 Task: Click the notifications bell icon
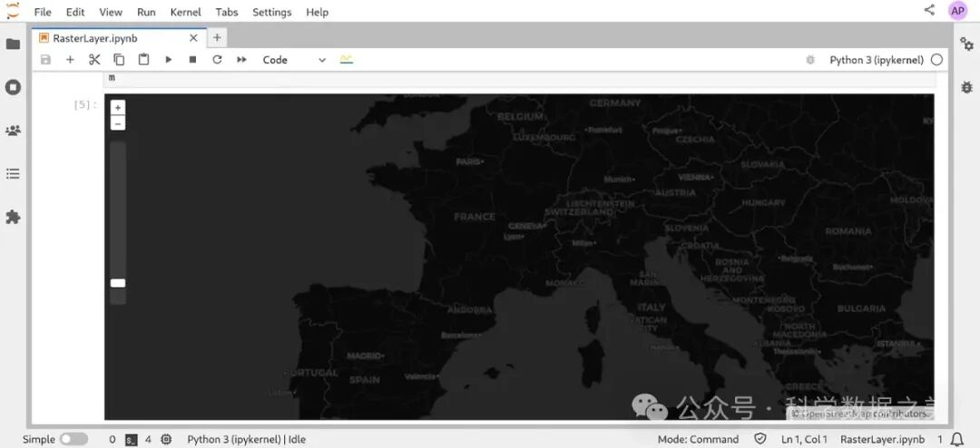point(956,439)
